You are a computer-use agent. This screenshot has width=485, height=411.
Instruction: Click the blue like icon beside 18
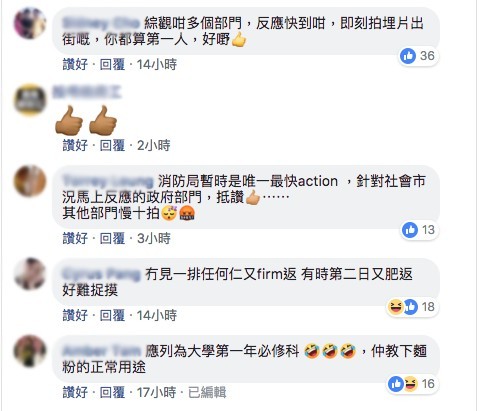point(411,307)
